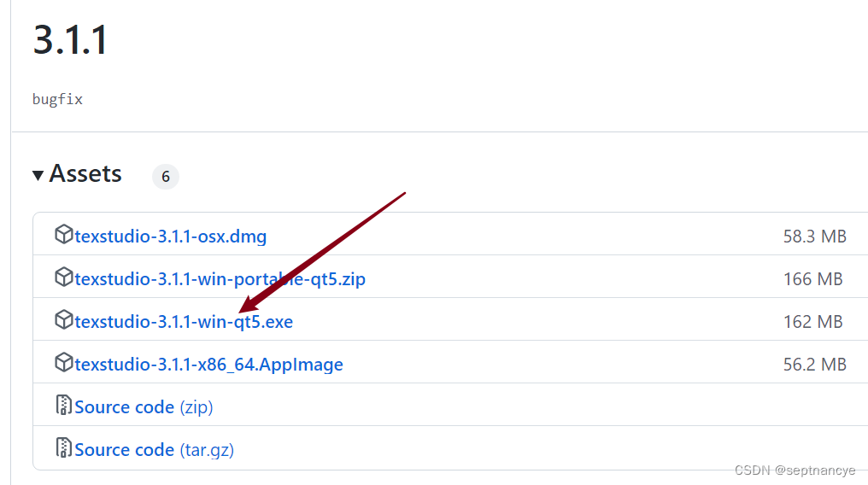Viewport: 868px width, 485px height.
Task: Download texstudio-3.1.1-osx.dmg
Action: click(x=171, y=237)
